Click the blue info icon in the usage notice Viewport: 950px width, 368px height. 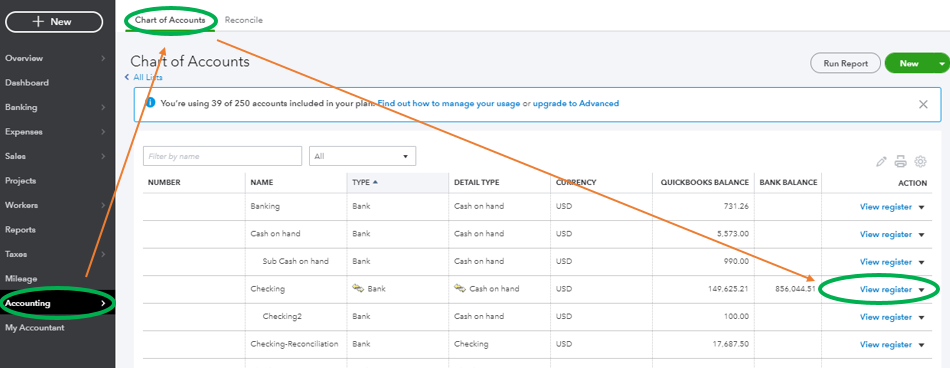[151, 103]
